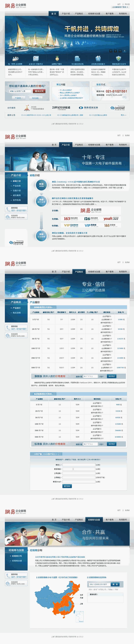The image size is (134, 644).
Task: Open 经销商与加盟 tab on the home page nav
Action: (x=94, y=13)
